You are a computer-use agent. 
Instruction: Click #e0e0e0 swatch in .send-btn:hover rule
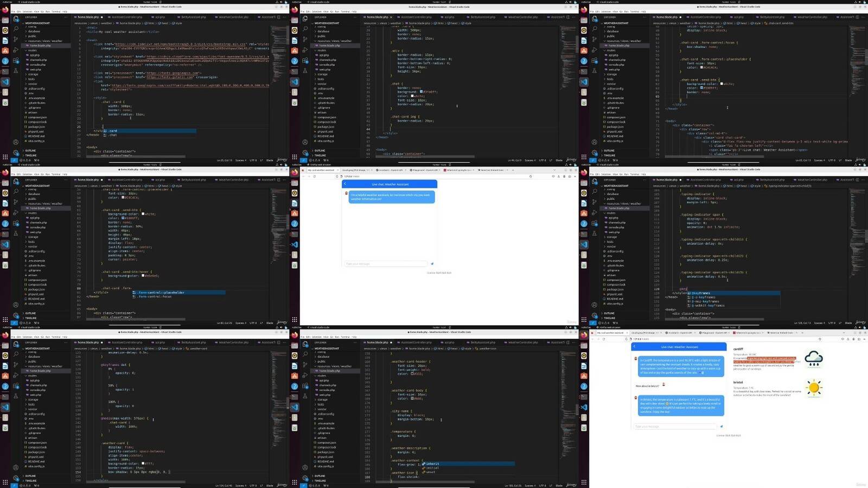click(143, 276)
